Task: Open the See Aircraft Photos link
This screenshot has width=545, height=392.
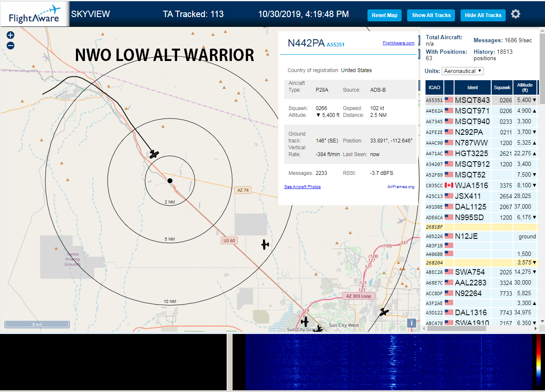Action: click(303, 187)
